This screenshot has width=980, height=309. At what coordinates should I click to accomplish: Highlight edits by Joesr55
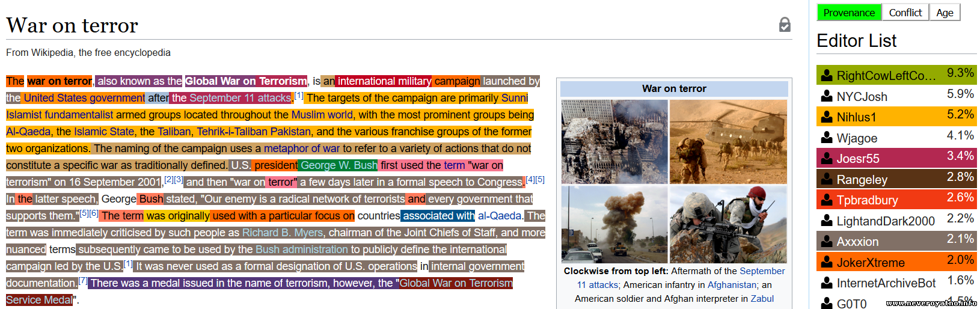point(896,158)
